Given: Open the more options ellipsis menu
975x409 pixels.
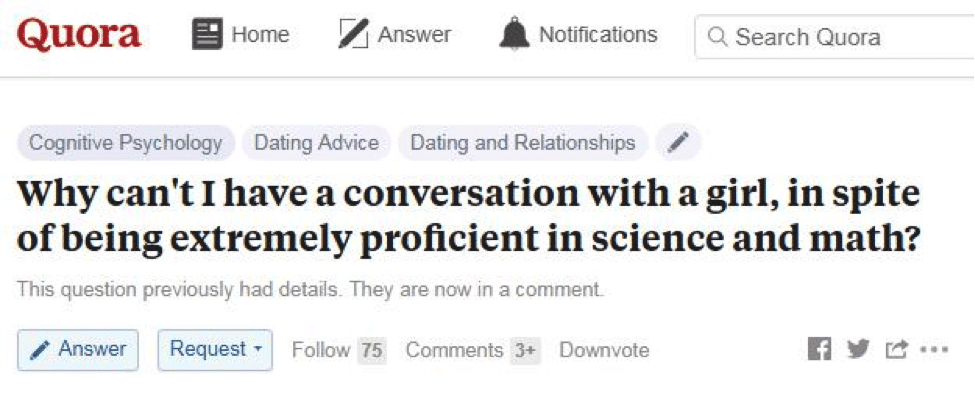Looking at the screenshot, I should click(x=933, y=350).
